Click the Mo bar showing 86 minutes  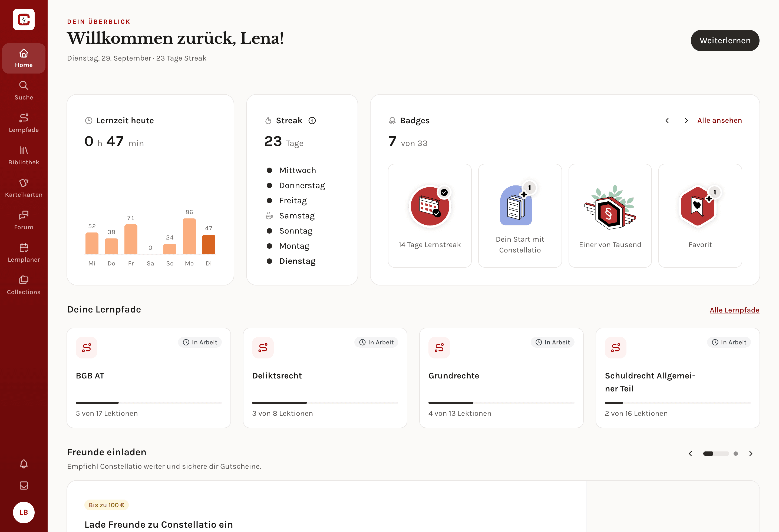point(189,236)
